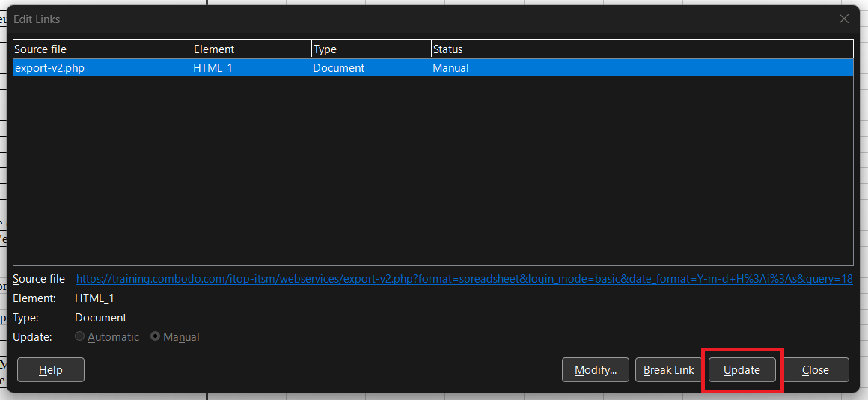This screenshot has height=400, width=868.
Task: Click the HTML_1 value beside the Element label
Action: 94,298
